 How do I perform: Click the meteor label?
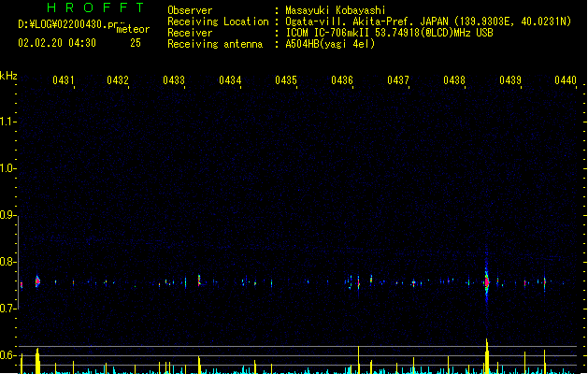[x=133, y=29]
